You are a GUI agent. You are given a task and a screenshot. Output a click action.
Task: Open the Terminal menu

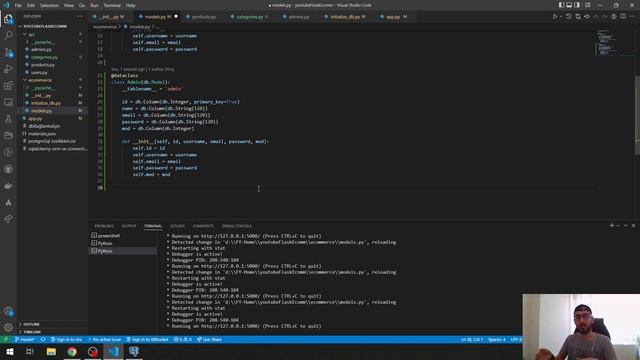pos(112,5)
